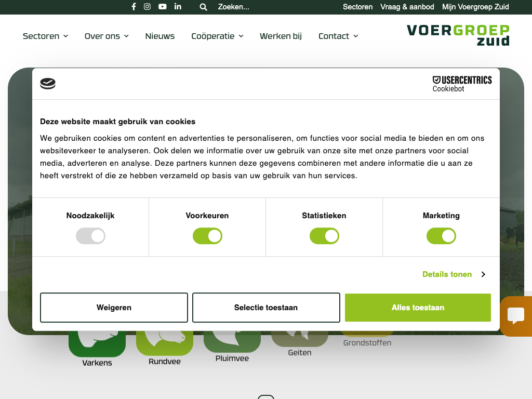
Task: Click the Cookiebot round logo icon
Action: pos(48,84)
